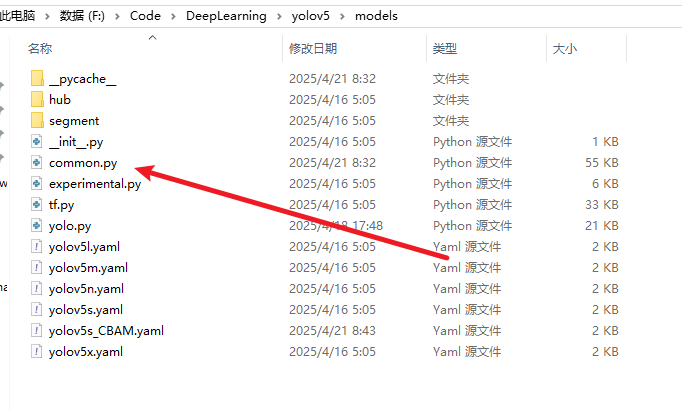The height and width of the screenshot is (412, 682).
Task: Click experimental.py type Python 源文件
Action: point(472,184)
